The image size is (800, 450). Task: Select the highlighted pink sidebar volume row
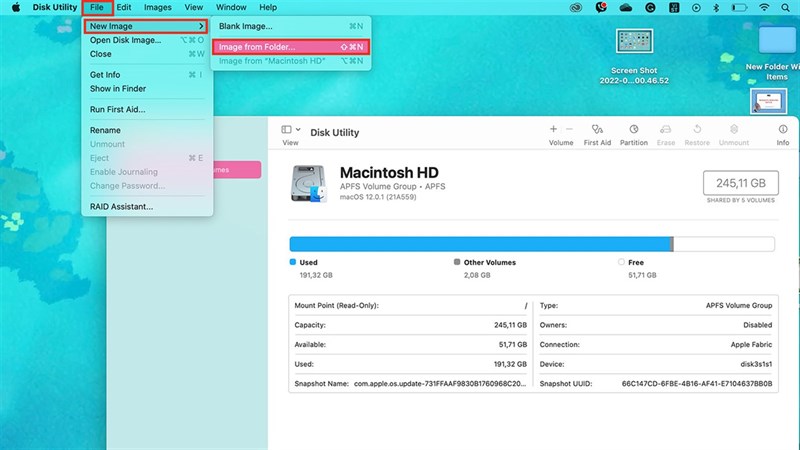237,169
